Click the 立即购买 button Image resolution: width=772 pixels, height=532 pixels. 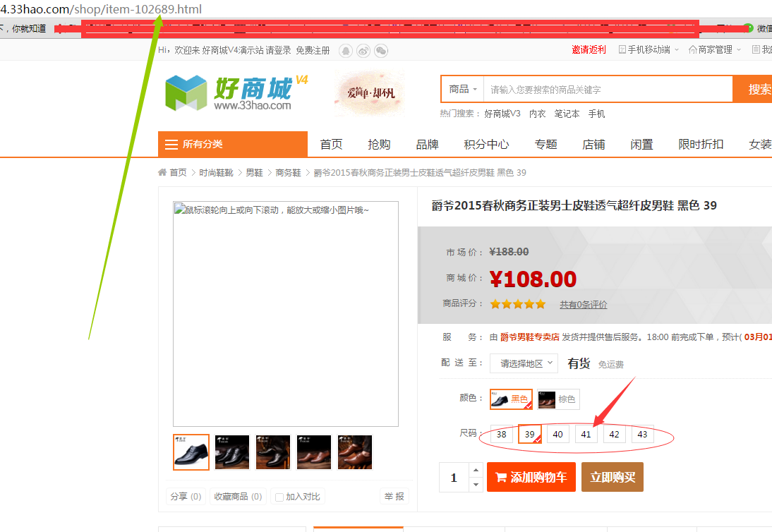click(x=613, y=477)
